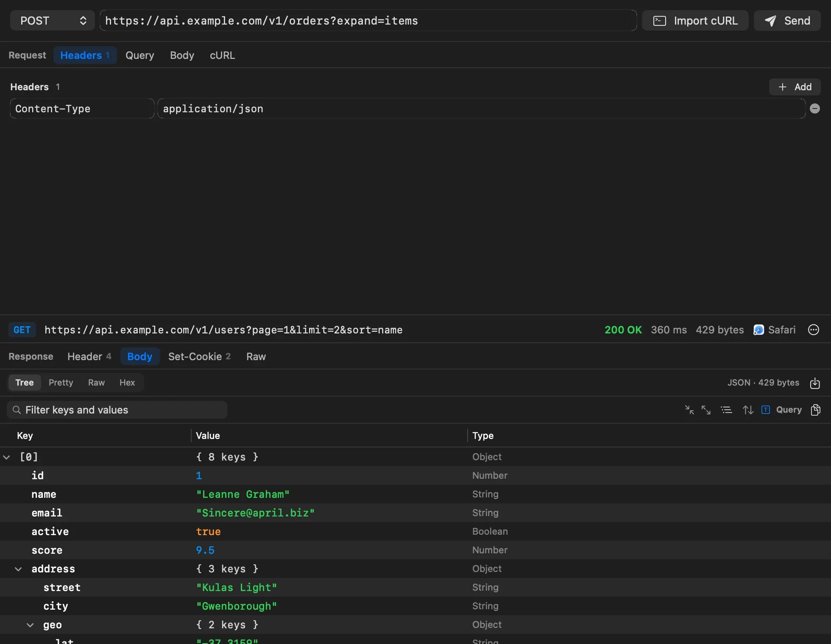Collapse the [0] array item
Image resolution: width=831 pixels, height=644 pixels.
(6, 457)
